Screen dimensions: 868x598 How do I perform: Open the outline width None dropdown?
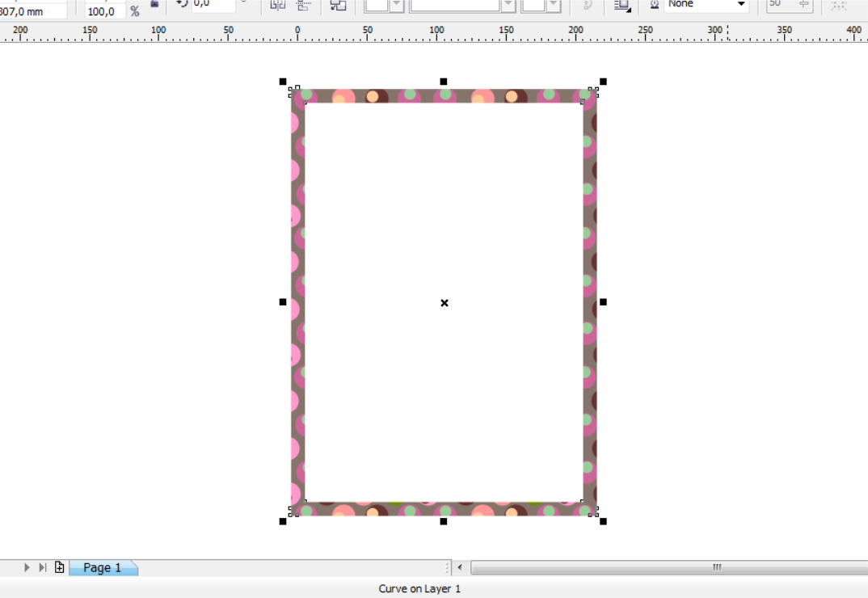pos(741,5)
